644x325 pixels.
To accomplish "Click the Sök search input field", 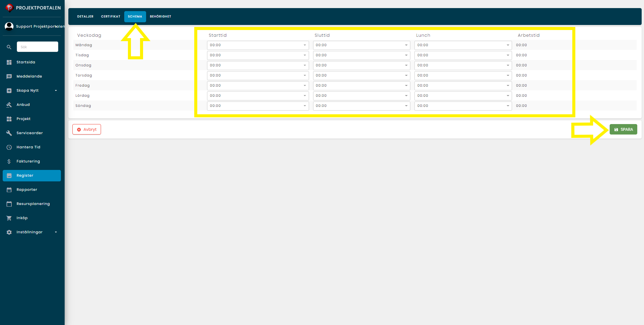I will tap(37, 47).
